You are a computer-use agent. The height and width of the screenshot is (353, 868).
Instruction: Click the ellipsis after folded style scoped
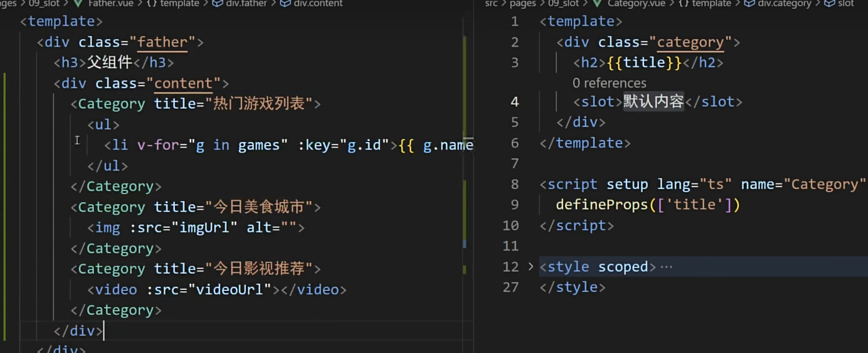667,267
